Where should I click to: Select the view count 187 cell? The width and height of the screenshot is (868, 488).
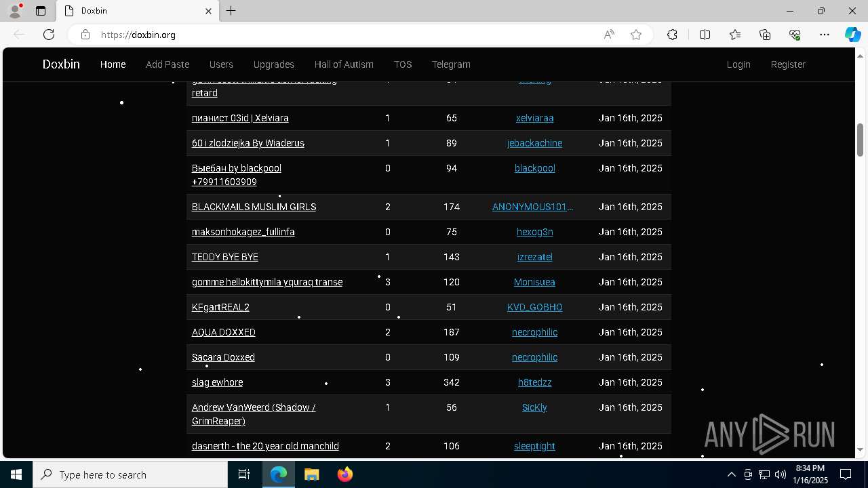[x=452, y=332]
